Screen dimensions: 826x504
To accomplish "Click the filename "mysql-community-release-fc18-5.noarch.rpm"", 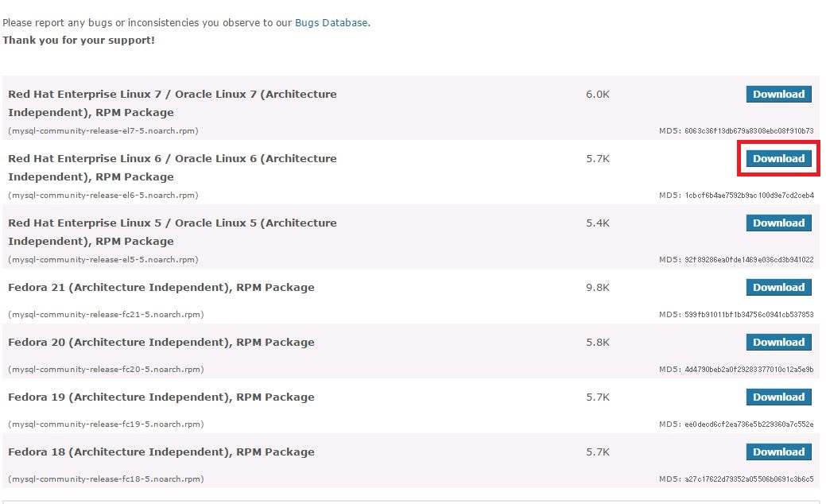I will tap(106, 479).
